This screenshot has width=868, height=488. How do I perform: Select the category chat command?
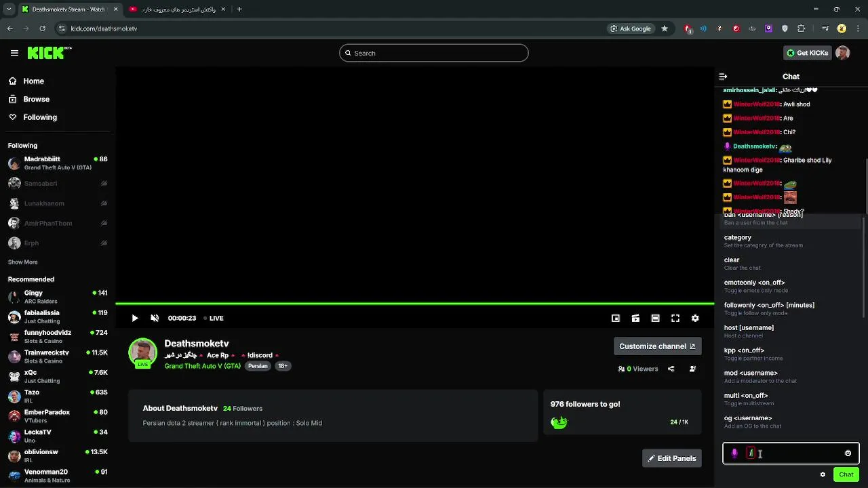789,241
